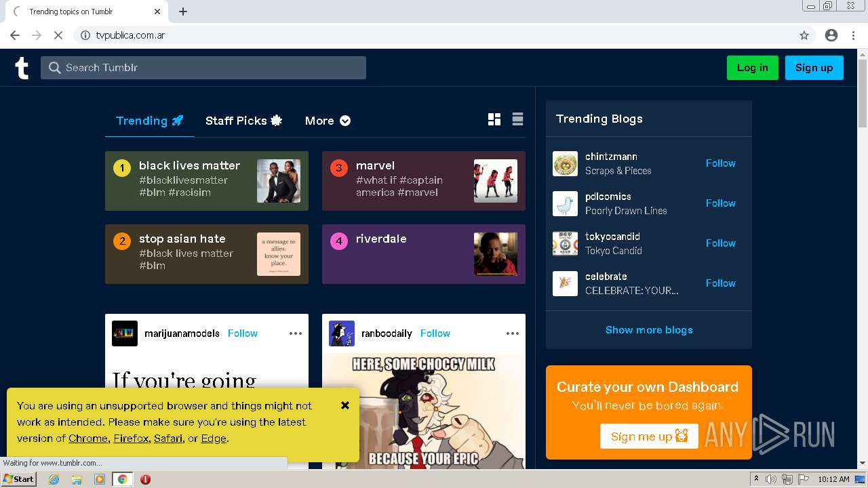Open ranboodaily post options menu

tap(513, 333)
